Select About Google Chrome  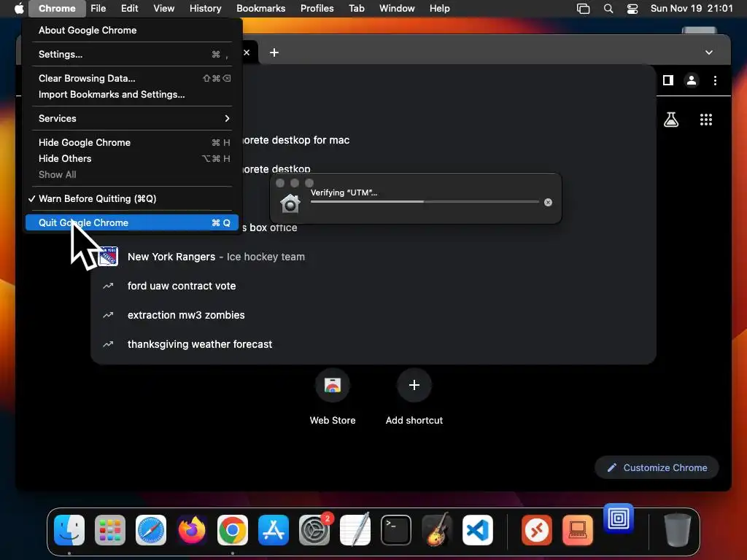point(132,30)
